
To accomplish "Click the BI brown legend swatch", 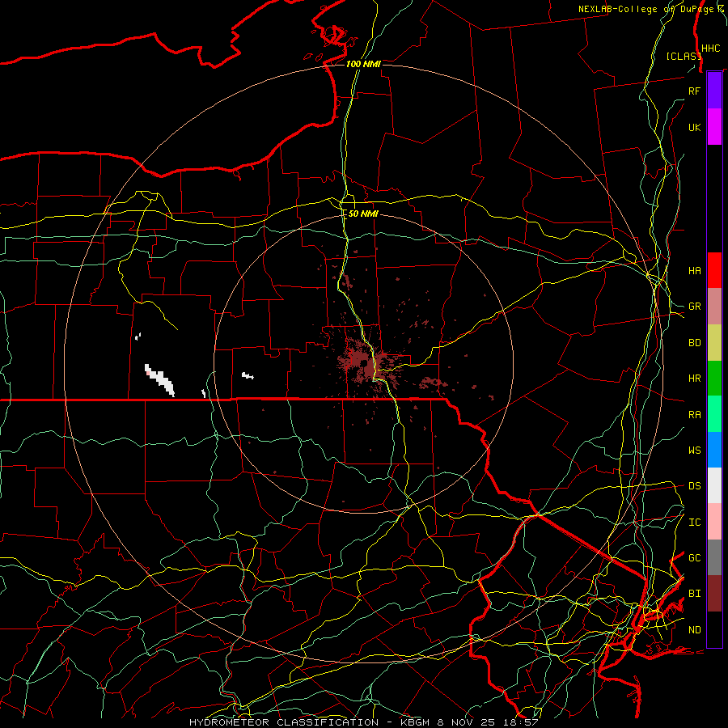I will [714, 594].
